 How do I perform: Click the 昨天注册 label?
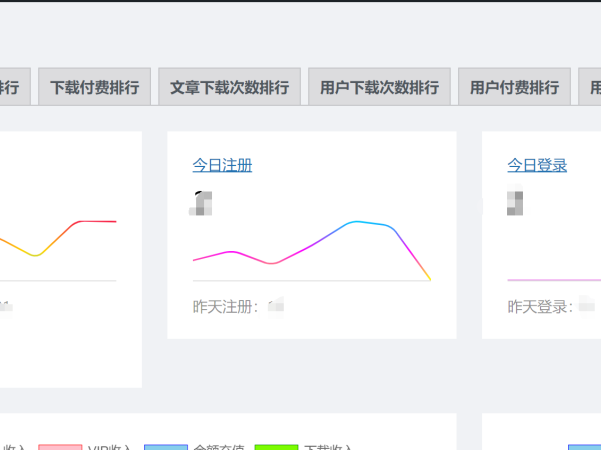[226, 306]
